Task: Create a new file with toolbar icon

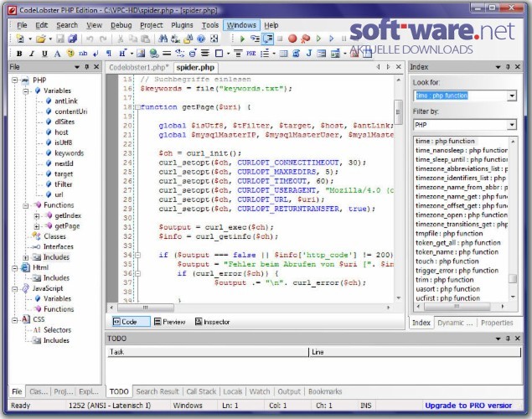Action: tap(20, 39)
